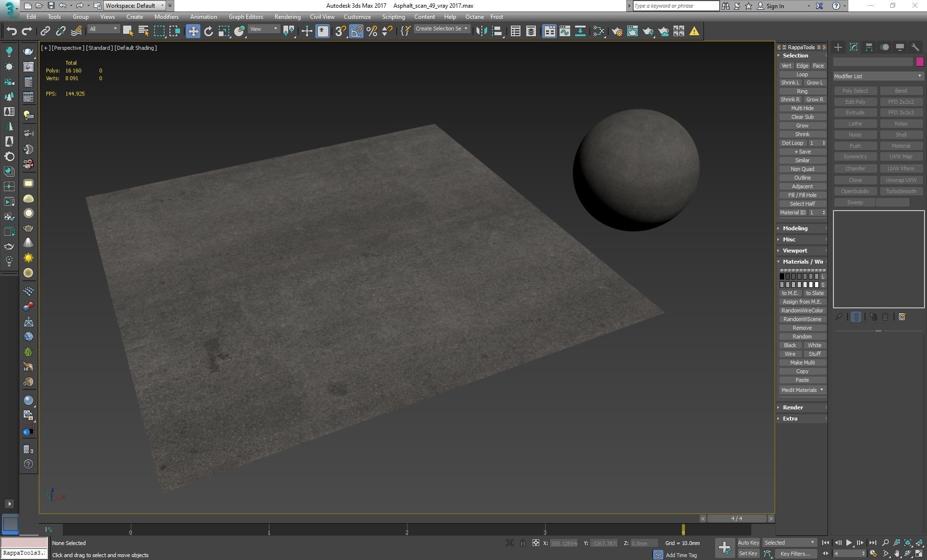Open the Scripting menu

tap(393, 16)
